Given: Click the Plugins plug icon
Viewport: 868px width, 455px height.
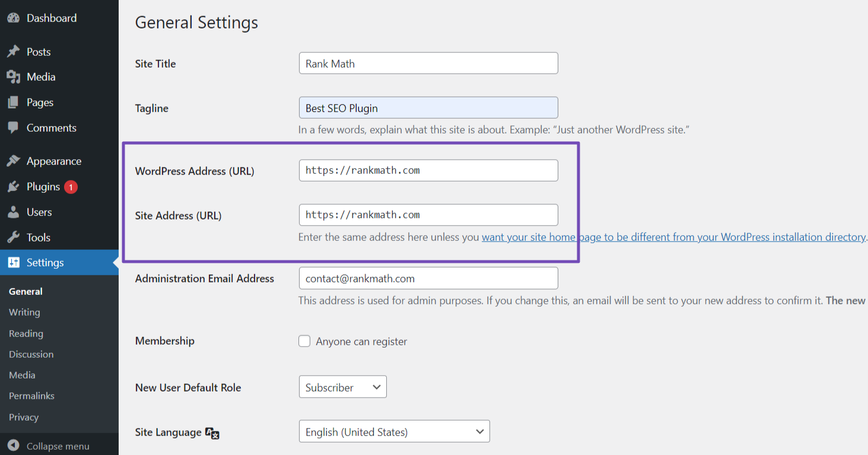Looking at the screenshot, I should [x=13, y=187].
